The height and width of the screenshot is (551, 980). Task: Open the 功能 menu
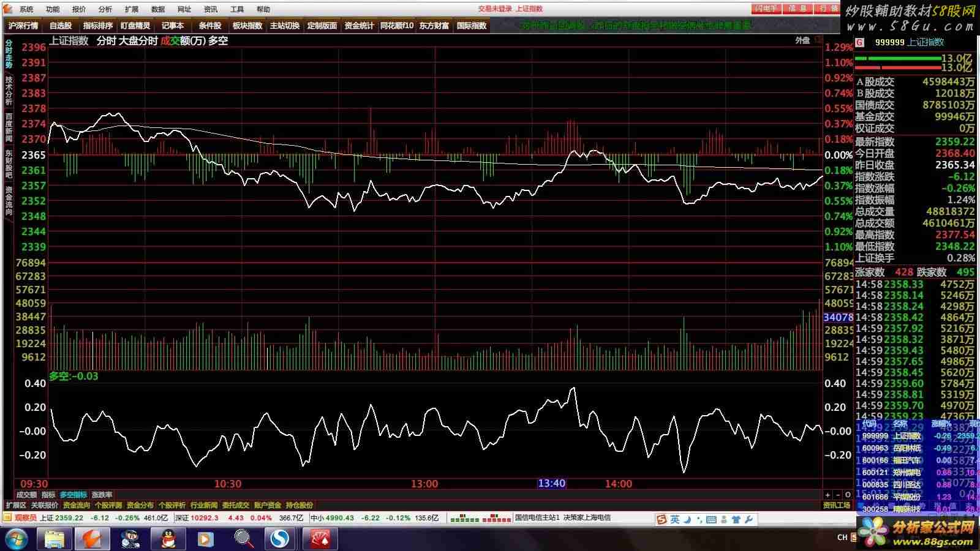(x=53, y=9)
